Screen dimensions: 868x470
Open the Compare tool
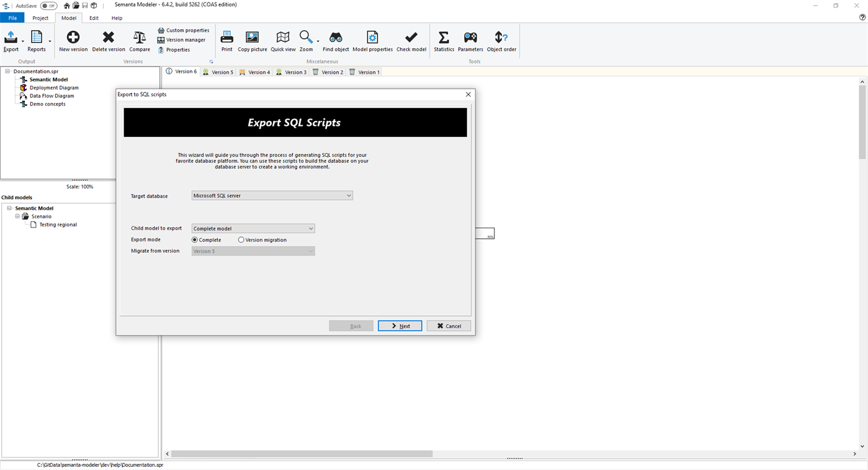point(139,41)
